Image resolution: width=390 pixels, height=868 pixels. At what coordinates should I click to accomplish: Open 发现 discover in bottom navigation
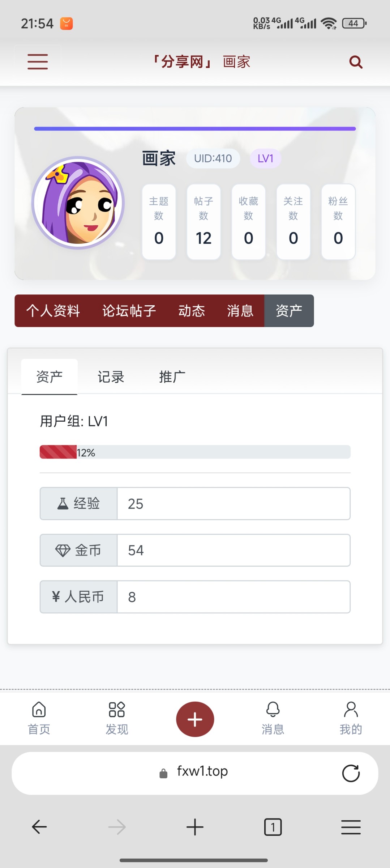tap(117, 718)
